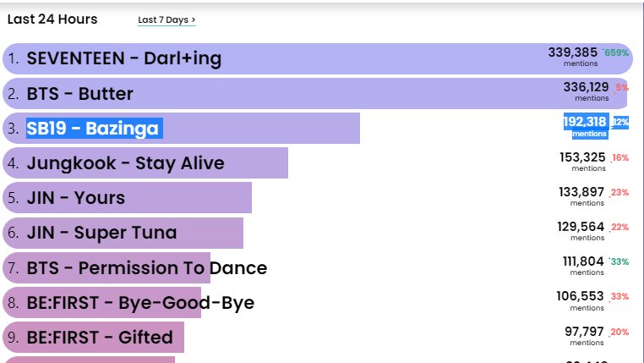Click the green 659% increase indicator

pyautogui.click(x=616, y=52)
